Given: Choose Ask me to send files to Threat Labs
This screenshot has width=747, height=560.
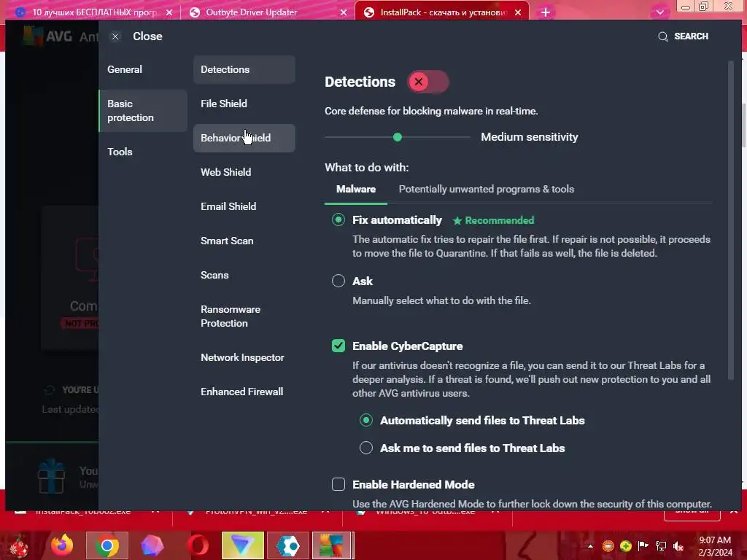Looking at the screenshot, I should point(366,448).
